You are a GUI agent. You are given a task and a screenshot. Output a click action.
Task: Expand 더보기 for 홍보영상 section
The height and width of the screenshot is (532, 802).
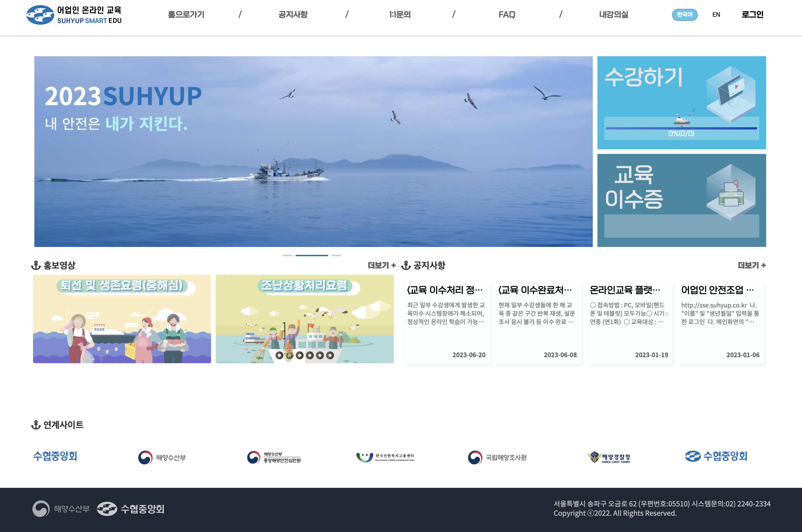coord(382,265)
